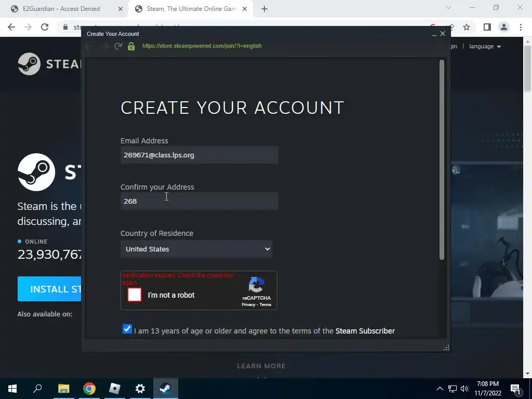Open notification center icon
Image resolution: width=532 pixels, height=399 pixels.
(x=515, y=389)
